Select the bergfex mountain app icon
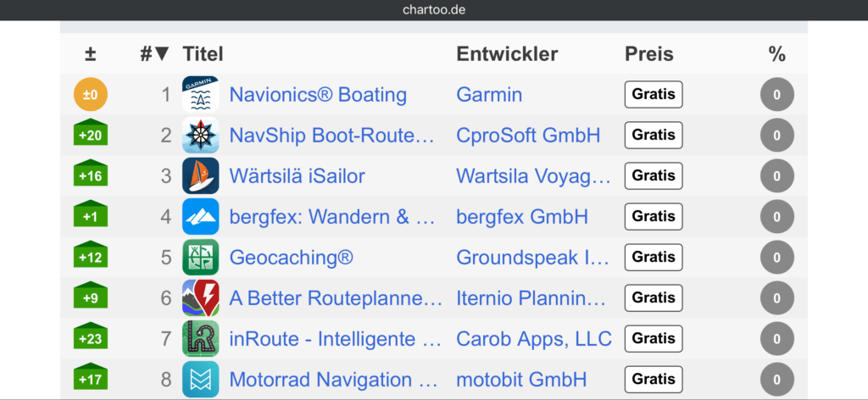Viewport: 868px width, 400px height. click(x=200, y=216)
